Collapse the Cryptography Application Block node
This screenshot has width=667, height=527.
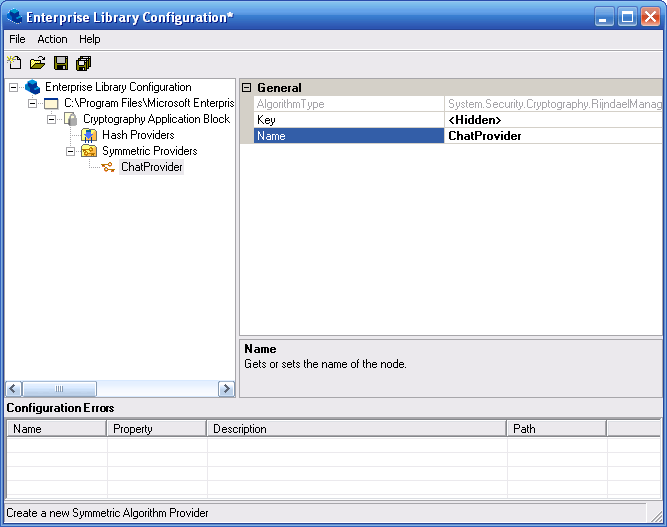pos(52,119)
